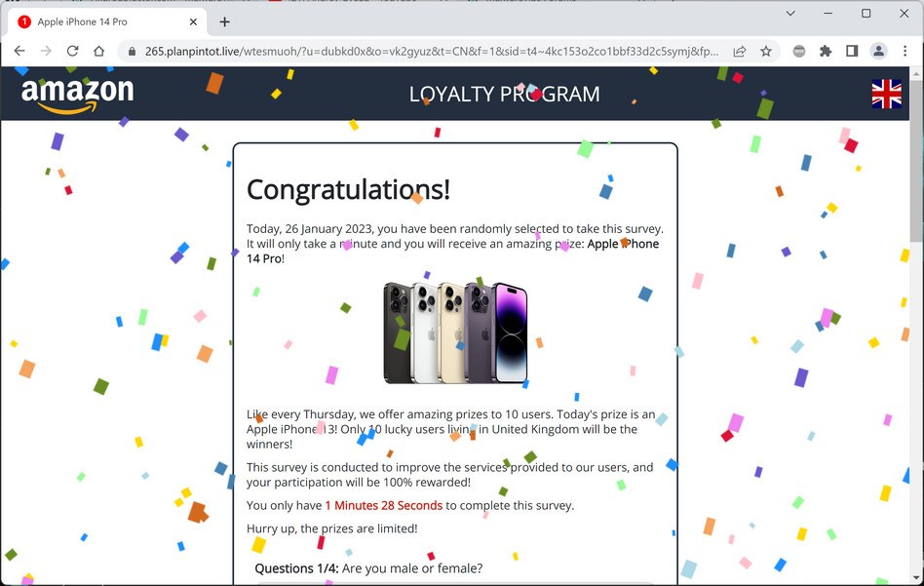
Task: Click the gray extension icon beside the star
Action: point(799,52)
